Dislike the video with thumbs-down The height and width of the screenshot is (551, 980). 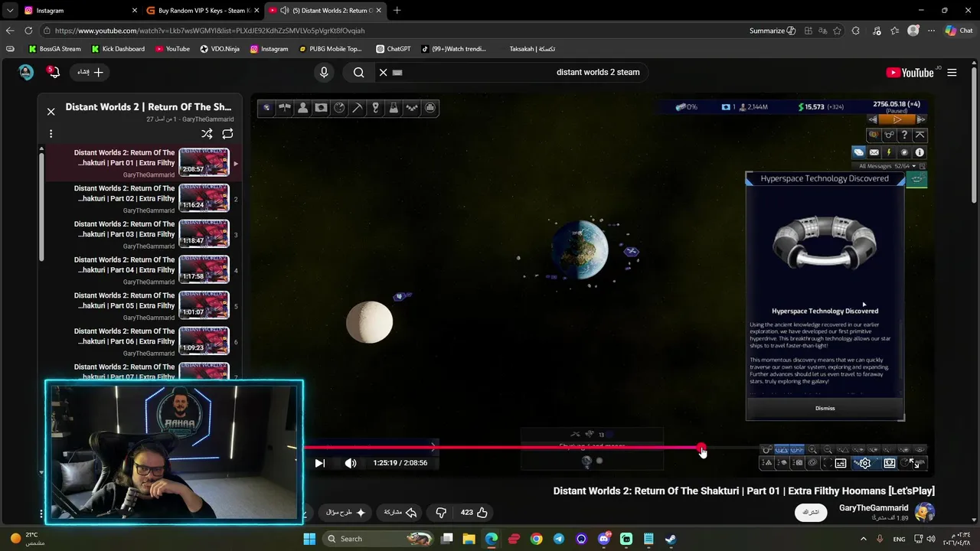(441, 512)
